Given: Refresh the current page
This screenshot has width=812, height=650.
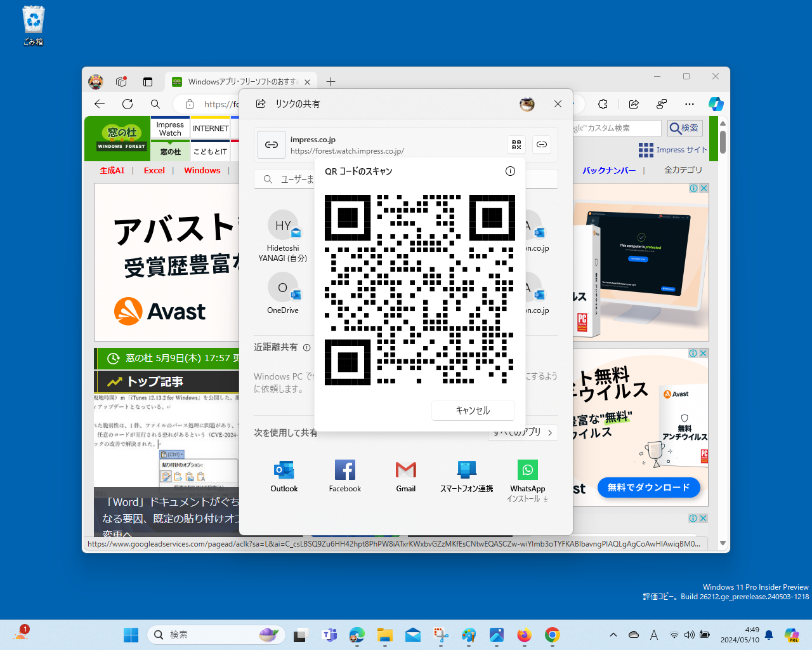Looking at the screenshot, I should [127, 104].
